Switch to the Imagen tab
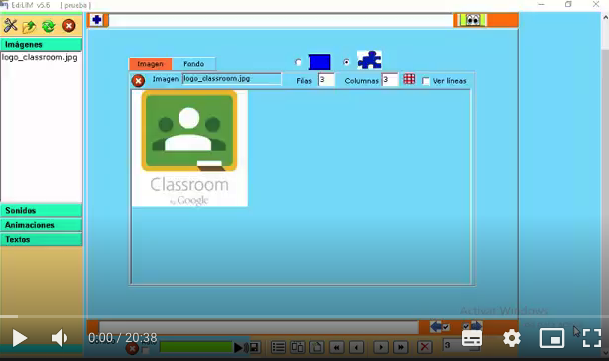Screen dimensions: 609x361 (150, 64)
